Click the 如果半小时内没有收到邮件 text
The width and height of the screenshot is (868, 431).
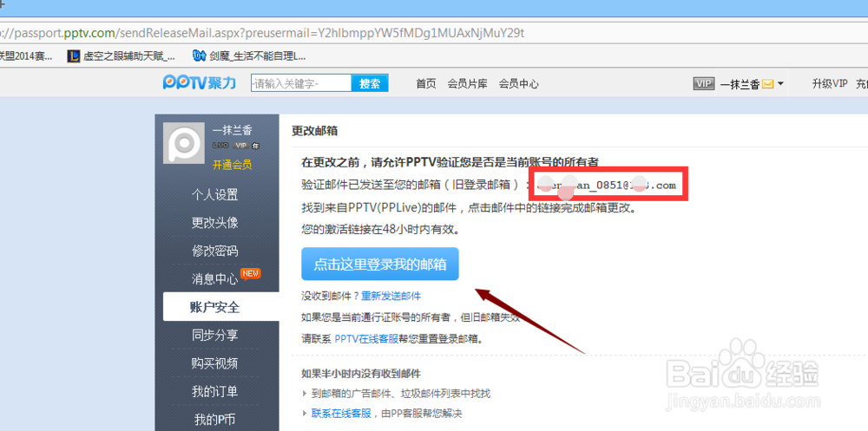[361, 374]
